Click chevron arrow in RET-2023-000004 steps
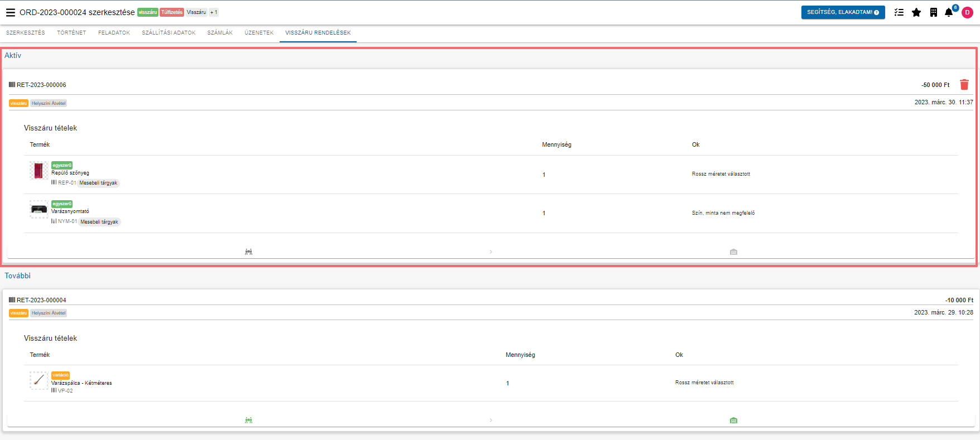Screen dimensions: 980x440 click(491, 420)
